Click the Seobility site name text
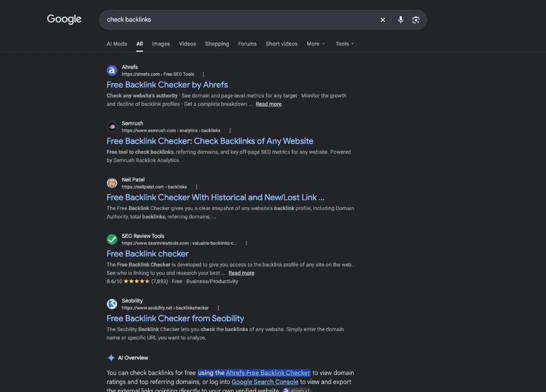 (132, 301)
